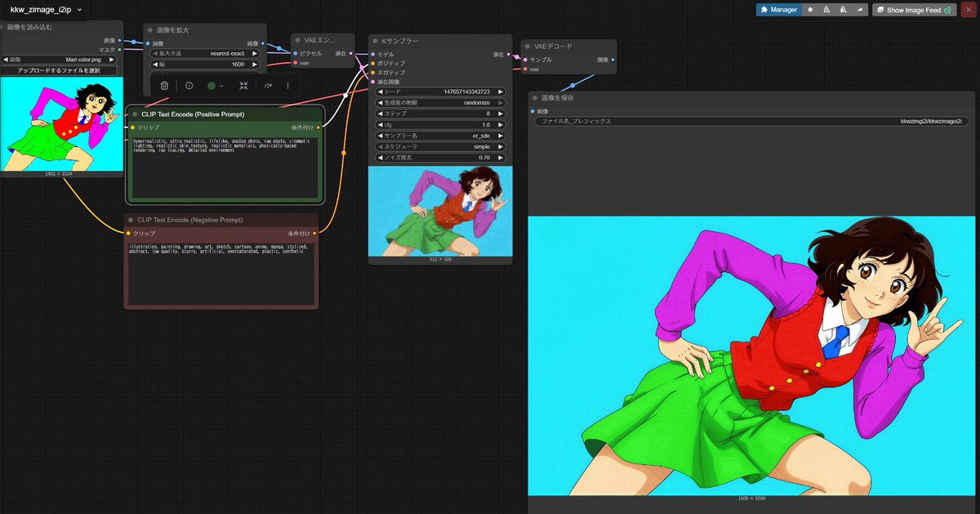Collapse the VAE Encode node via title dot
The height and width of the screenshot is (514, 980).
[x=299, y=40]
